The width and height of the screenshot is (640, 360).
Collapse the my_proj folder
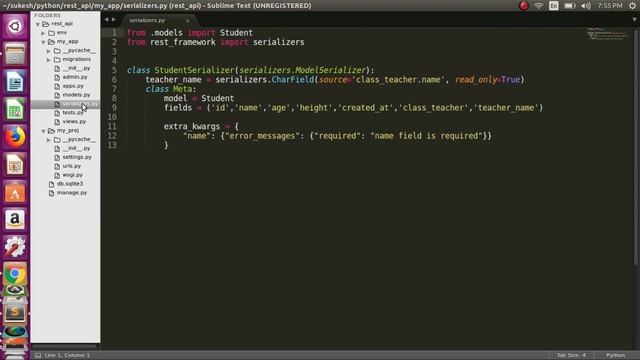pyautogui.click(x=43, y=131)
